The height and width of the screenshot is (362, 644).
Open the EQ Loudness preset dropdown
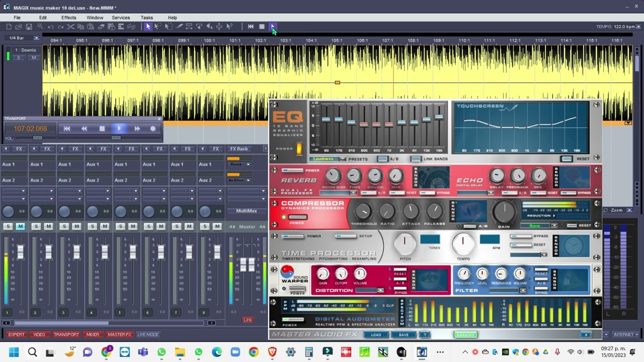coord(342,159)
